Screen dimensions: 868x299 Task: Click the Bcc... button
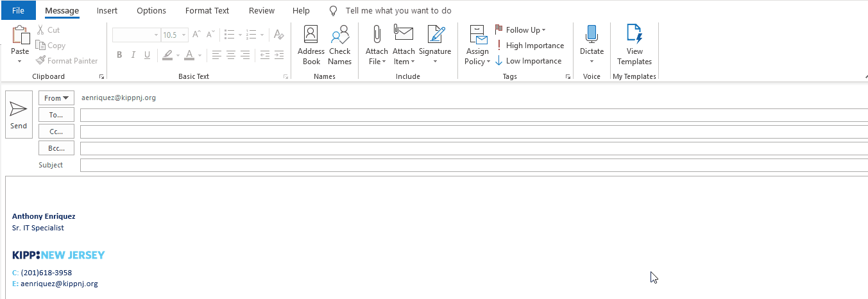[56, 148]
